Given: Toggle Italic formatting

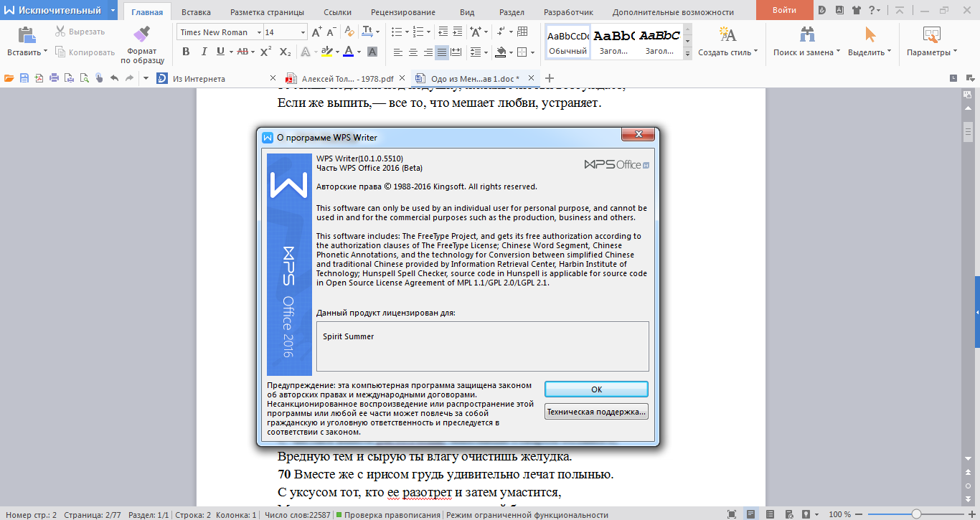Looking at the screenshot, I should [x=204, y=52].
